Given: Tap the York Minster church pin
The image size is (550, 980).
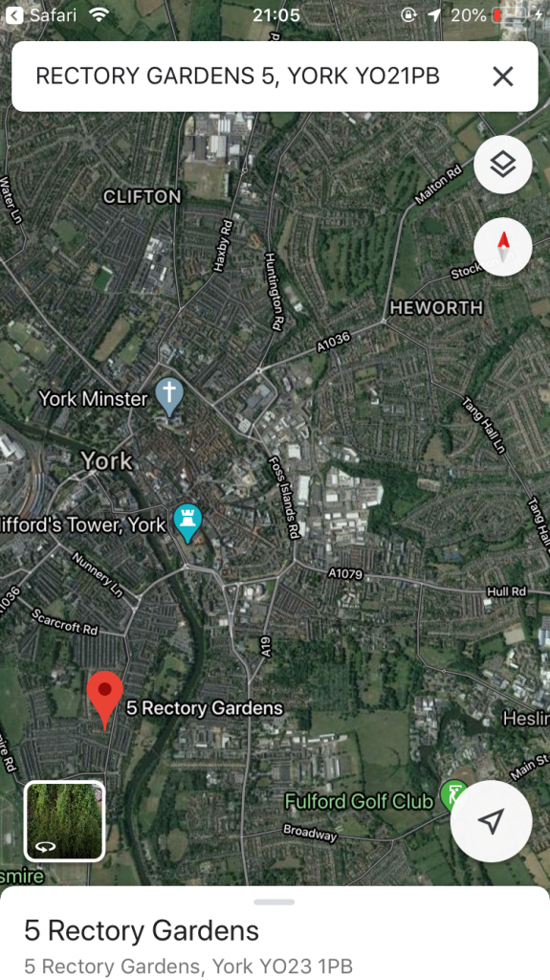Looking at the screenshot, I should 169,396.
